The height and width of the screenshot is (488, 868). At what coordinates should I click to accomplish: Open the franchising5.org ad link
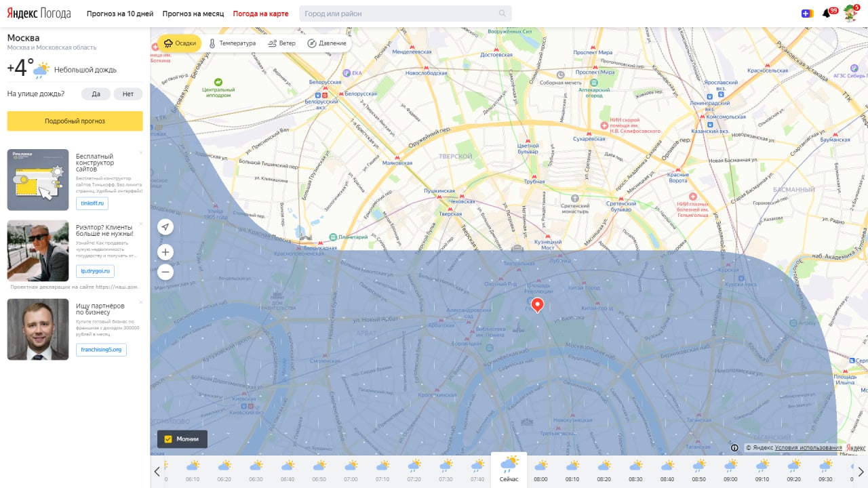pos(101,350)
